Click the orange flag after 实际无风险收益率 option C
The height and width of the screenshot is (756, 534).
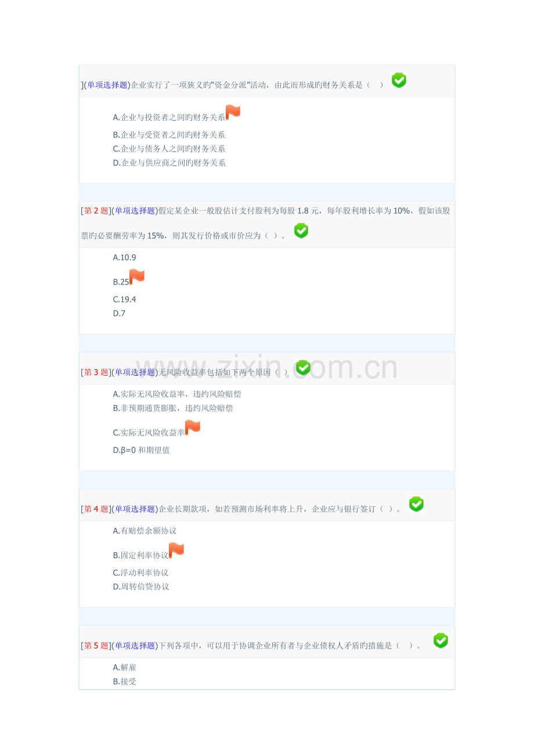(x=193, y=428)
